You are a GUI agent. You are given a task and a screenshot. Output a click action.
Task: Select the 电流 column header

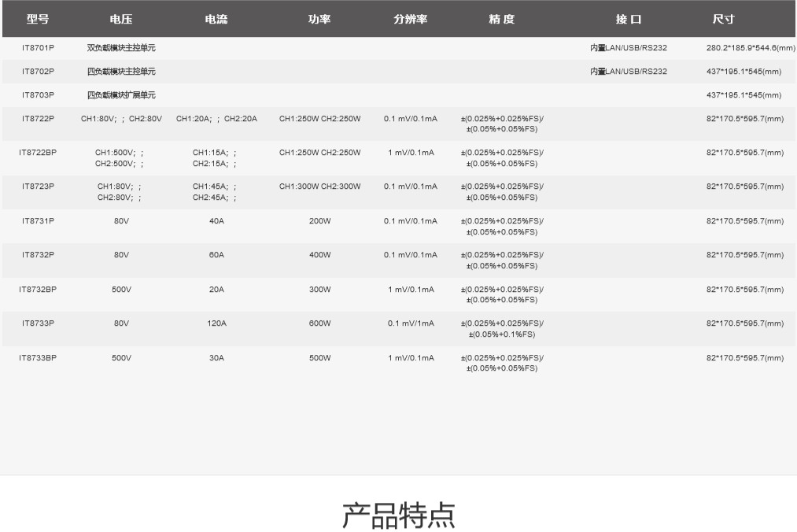click(x=216, y=20)
